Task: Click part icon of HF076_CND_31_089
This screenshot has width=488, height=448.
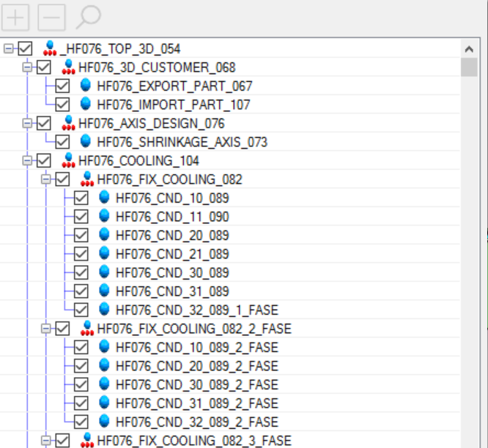Action: click(104, 291)
